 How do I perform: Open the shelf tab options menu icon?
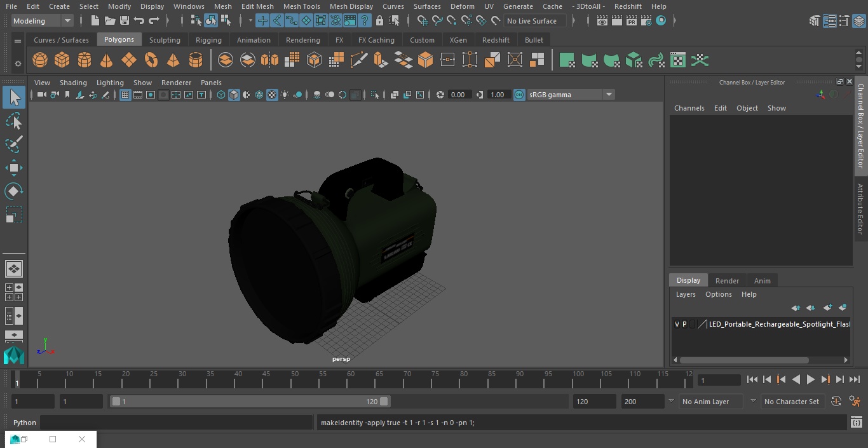click(18, 41)
